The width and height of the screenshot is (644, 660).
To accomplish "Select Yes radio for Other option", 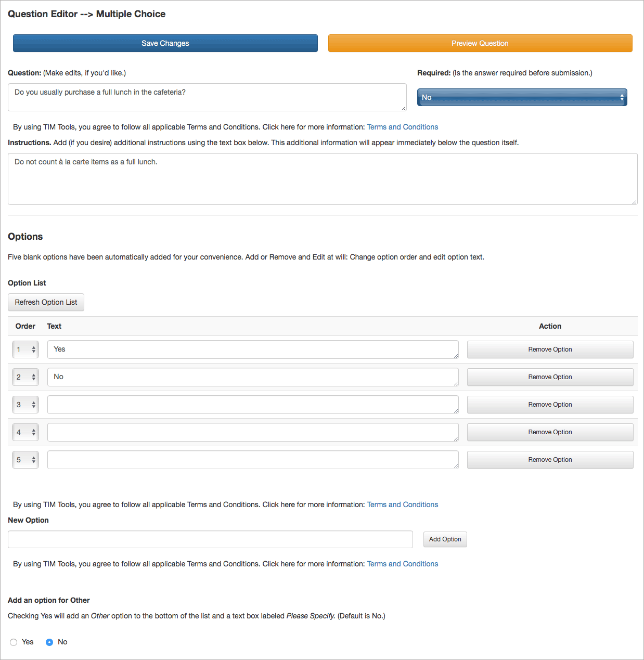I will tap(14, 642).
